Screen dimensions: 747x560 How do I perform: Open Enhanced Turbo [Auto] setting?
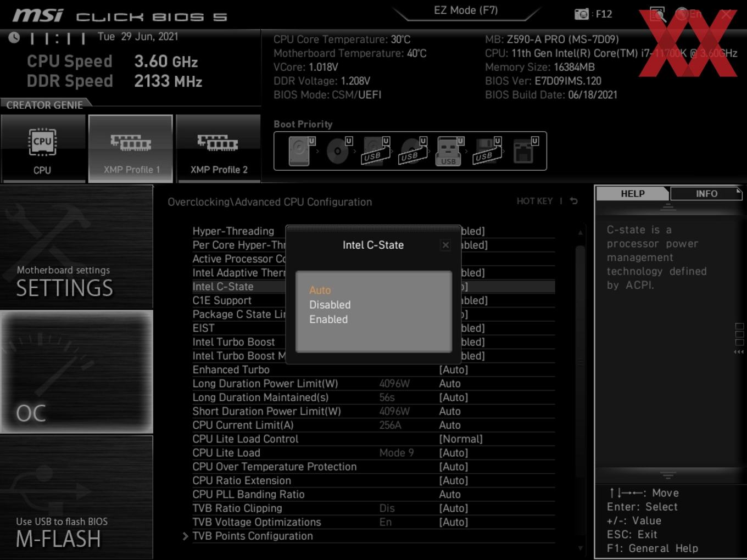tap(374, 369)
